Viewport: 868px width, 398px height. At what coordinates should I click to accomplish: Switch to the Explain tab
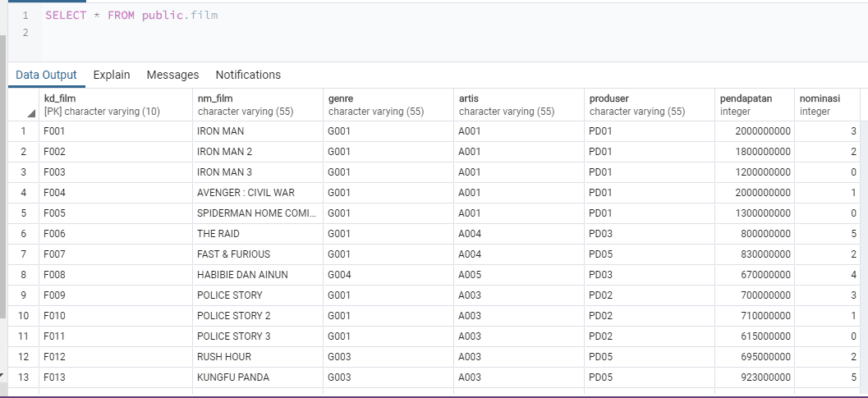pyautogui.click(x=112, y=75)
